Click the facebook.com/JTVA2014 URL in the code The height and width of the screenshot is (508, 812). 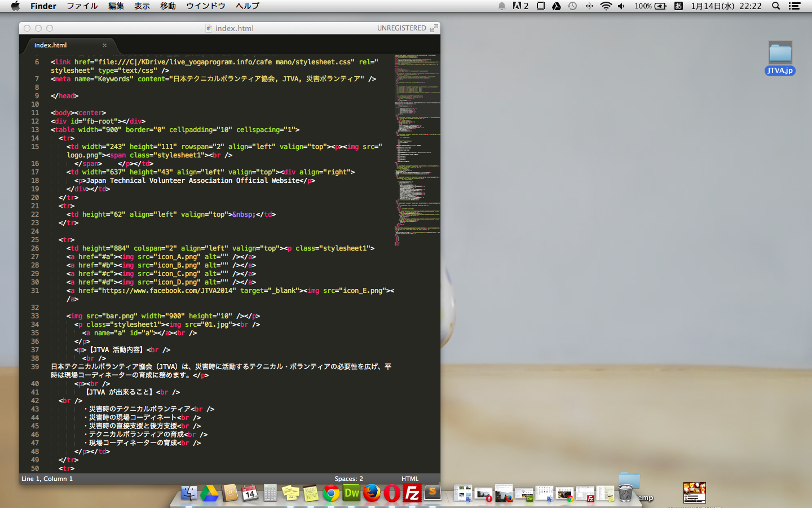click(x=168, y=291)
